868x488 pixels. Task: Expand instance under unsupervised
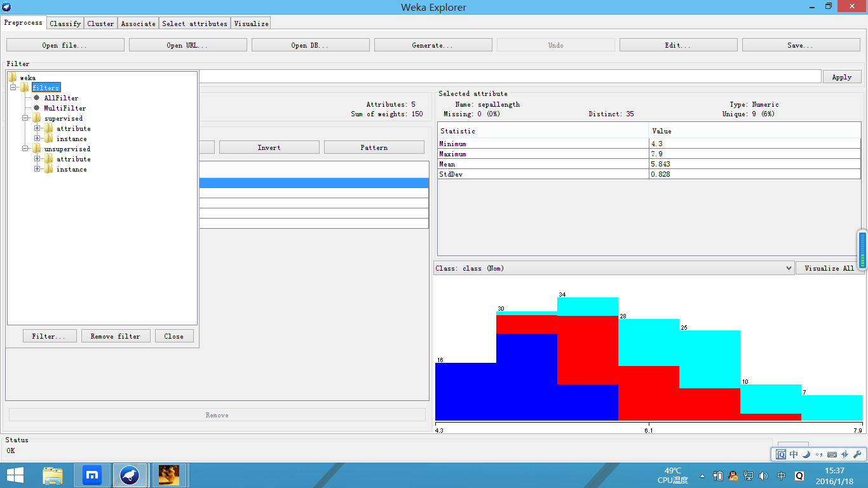click(37, 169)
